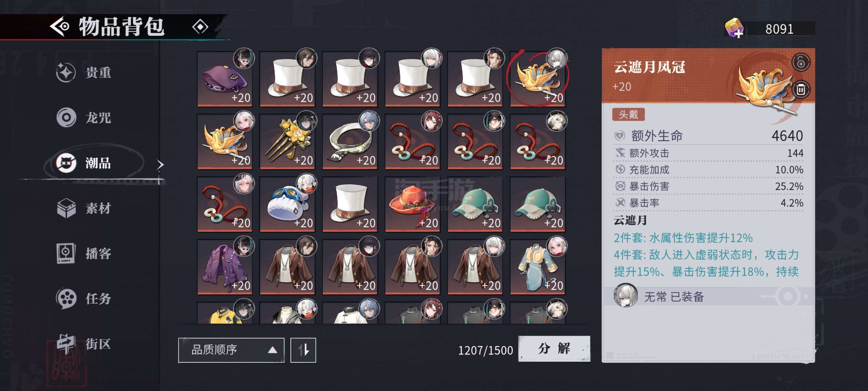Toggle the ascending/descending sort order button
868x391 pixels.
pyautogui.click(x=303, y=350)
